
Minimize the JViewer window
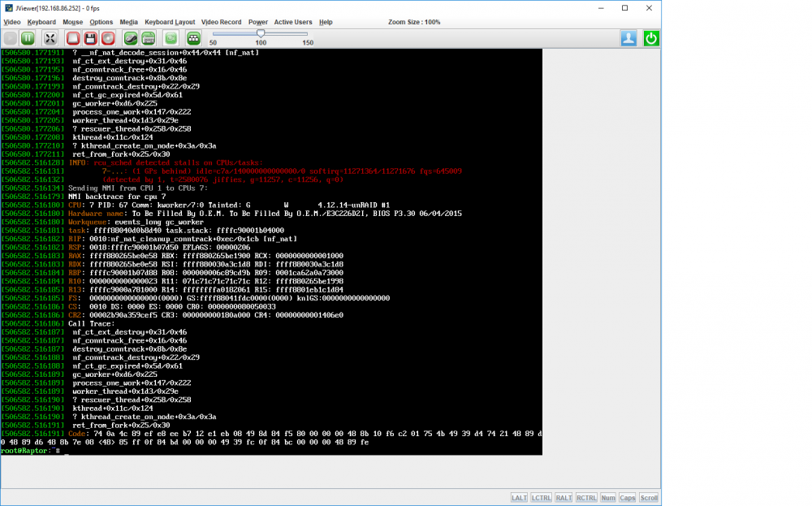click(601, 8)
